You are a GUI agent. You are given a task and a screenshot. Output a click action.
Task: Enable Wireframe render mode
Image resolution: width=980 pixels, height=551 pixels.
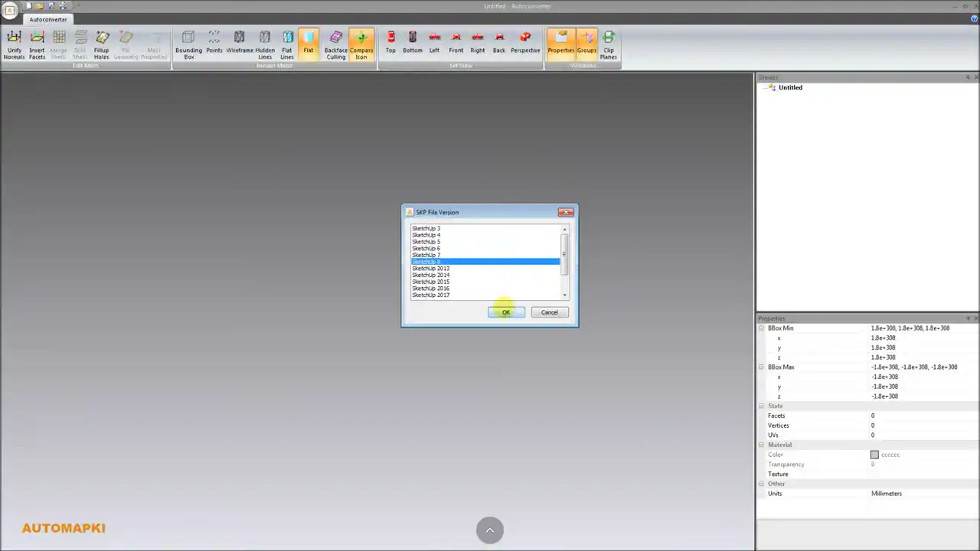point(239,44)
